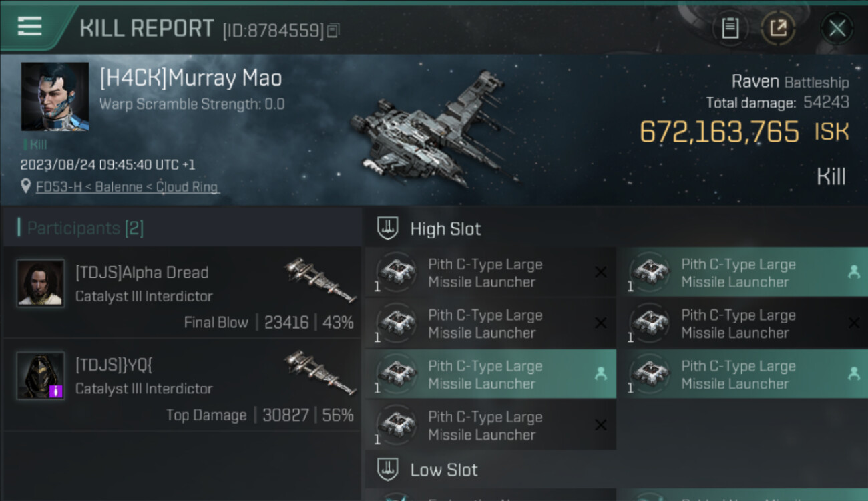Viewport: 868px width, 501px height.
Task: Open Murray Mao's character portrait
Action: coord(55,96)
